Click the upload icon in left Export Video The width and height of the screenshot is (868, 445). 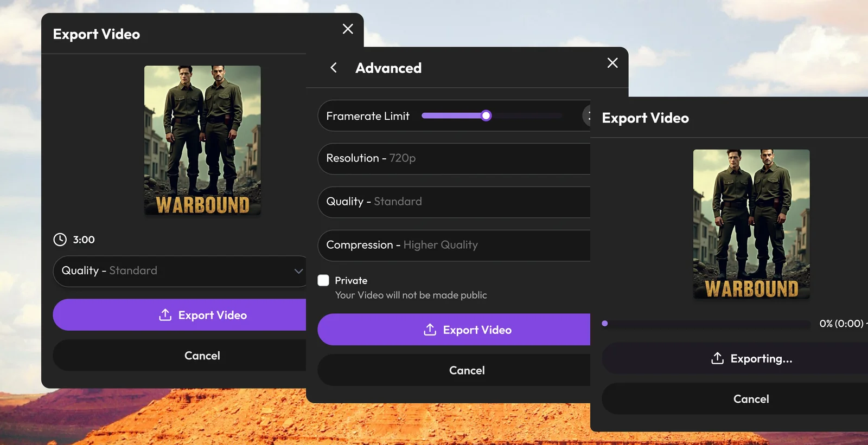165,315
